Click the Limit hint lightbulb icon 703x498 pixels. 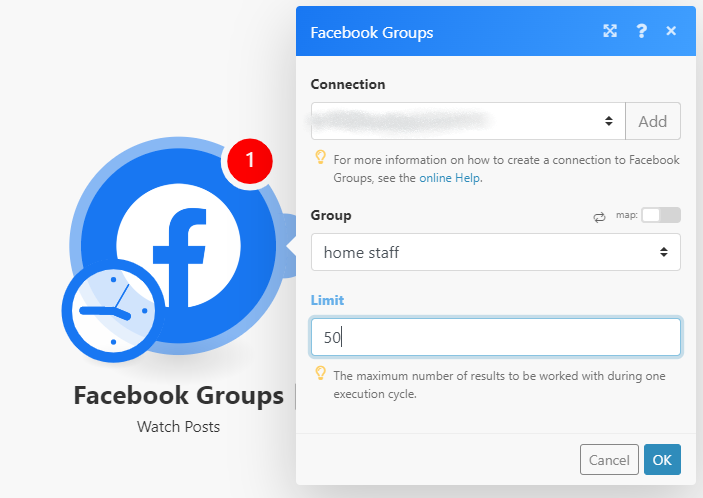321,373
